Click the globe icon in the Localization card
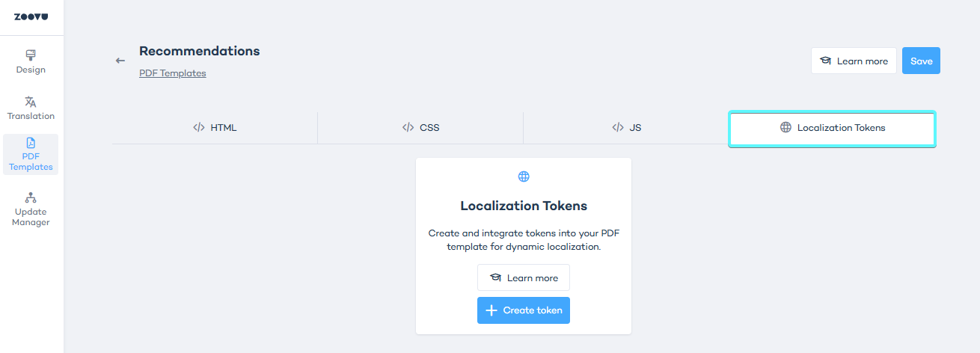980x353 pixels. pyautogui.click(x=524, y=176)
